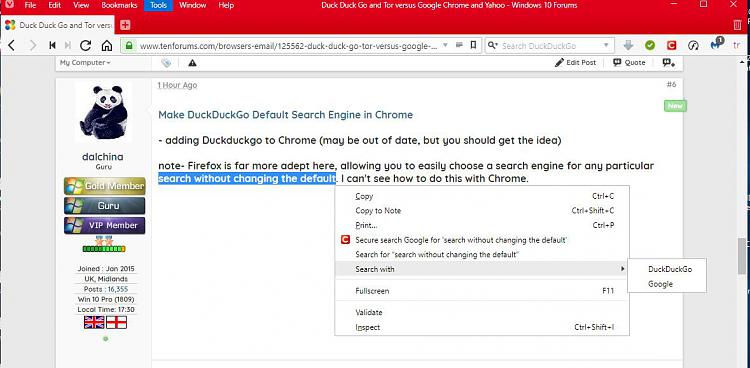The height and width of the screenshot is (368, 750).
Task: Open the File menu
Action: (x=30, y=5)
